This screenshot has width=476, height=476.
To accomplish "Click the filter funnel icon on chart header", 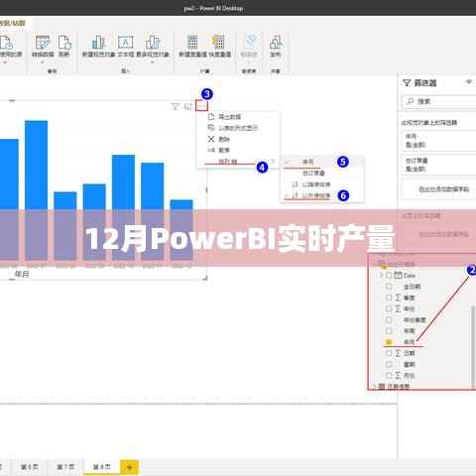I will tap(176, 106).
